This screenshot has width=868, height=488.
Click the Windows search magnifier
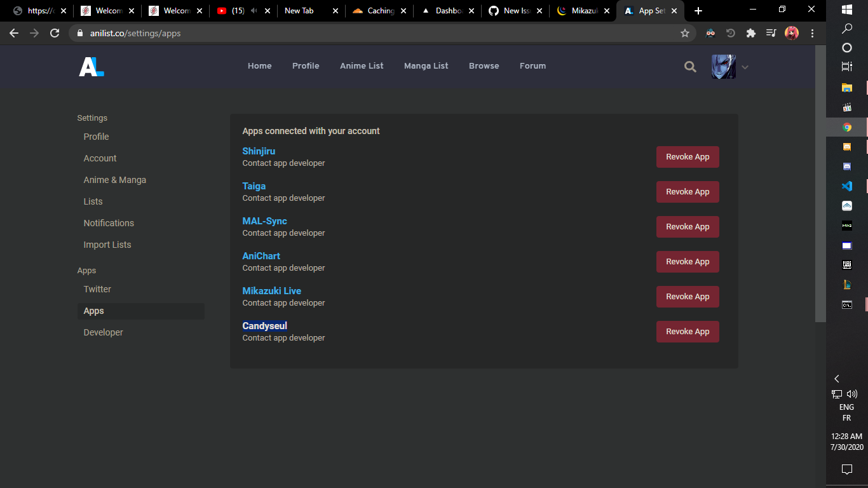pos(846,29)
